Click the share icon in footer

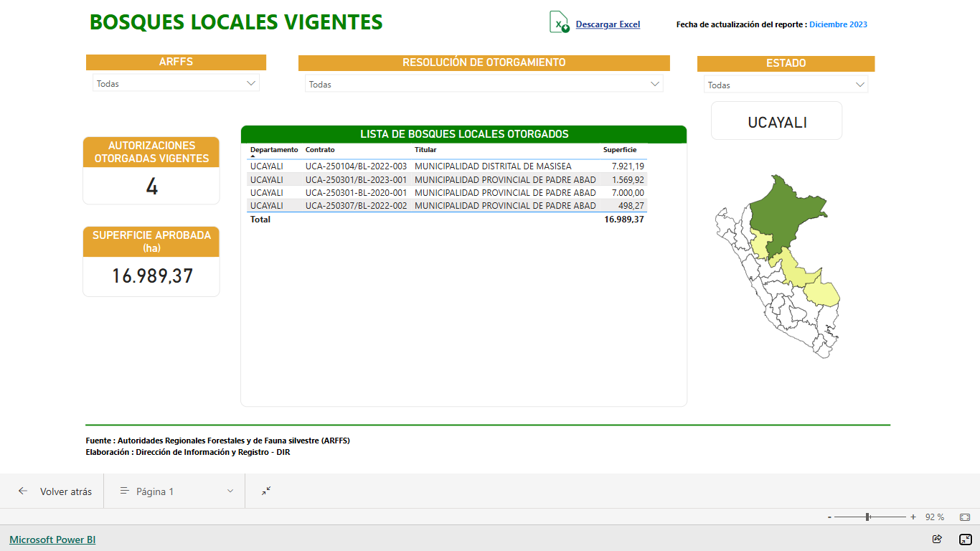937,540
